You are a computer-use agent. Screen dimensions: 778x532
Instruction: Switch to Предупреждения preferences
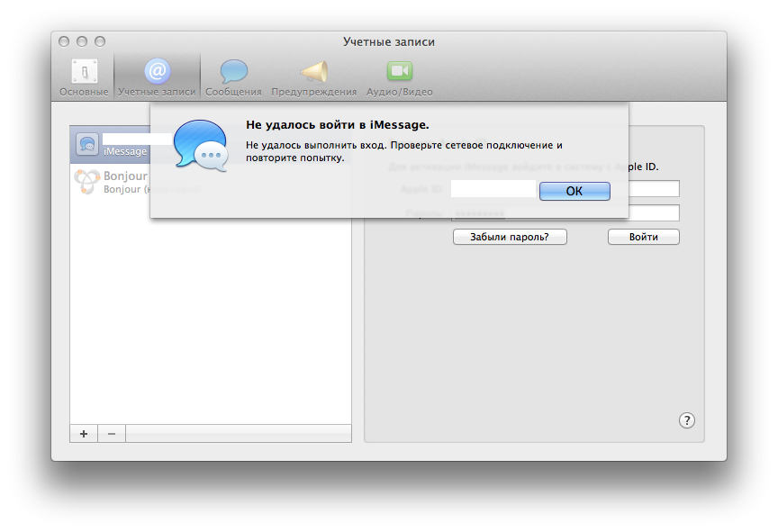[x=313, y=77]
